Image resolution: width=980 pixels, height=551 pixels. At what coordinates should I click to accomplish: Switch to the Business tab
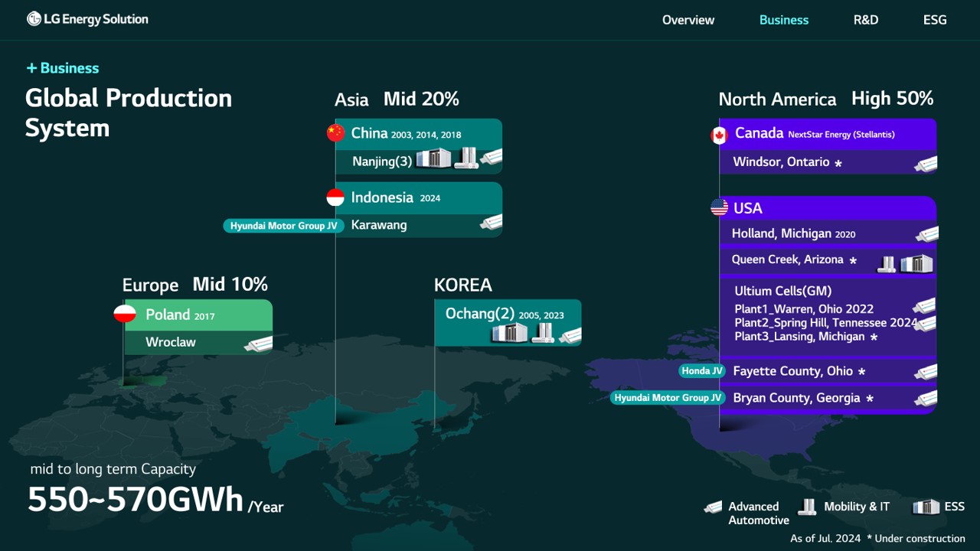tap(784, 20)
